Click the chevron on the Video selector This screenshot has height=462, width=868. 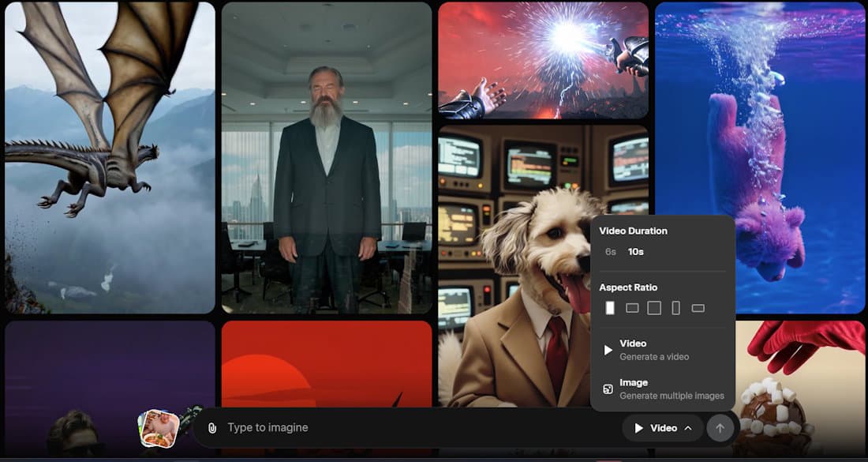coord(688,428)
